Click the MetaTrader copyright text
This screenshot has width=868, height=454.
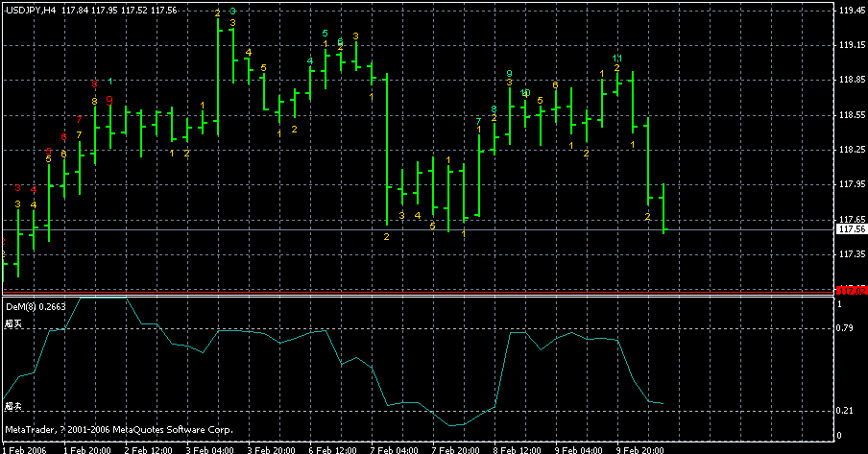pos(117,429)
